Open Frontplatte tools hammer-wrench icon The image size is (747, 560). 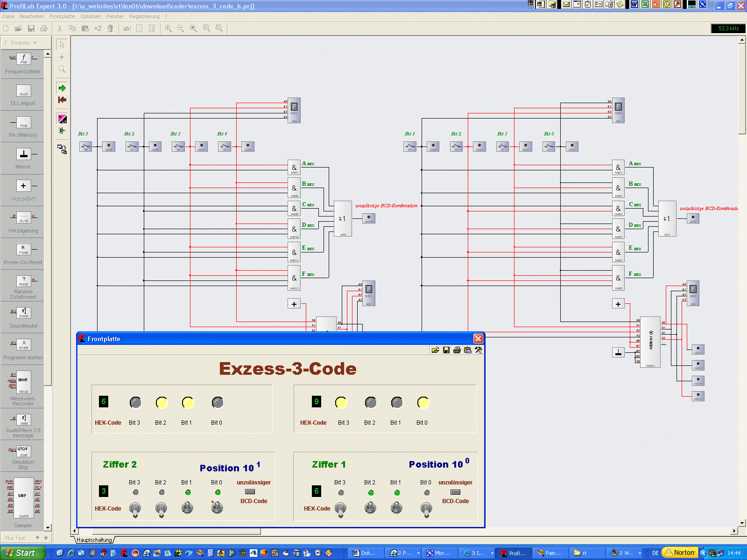479,350
